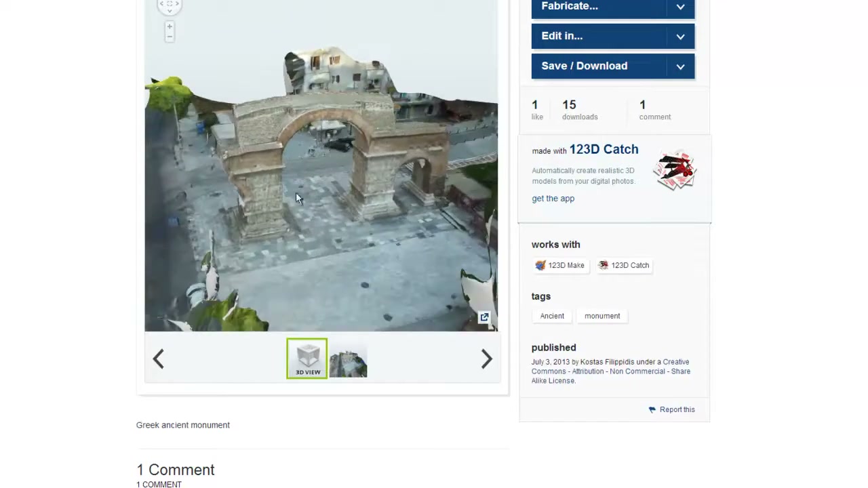
Task: Click the Report this link
Action: 677,409
